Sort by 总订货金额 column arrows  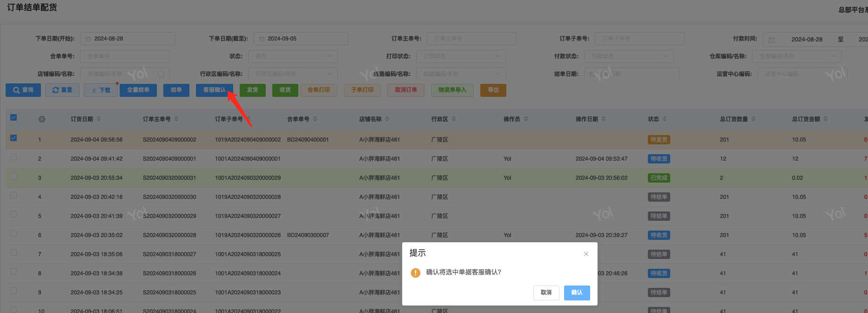click(826, 119)
